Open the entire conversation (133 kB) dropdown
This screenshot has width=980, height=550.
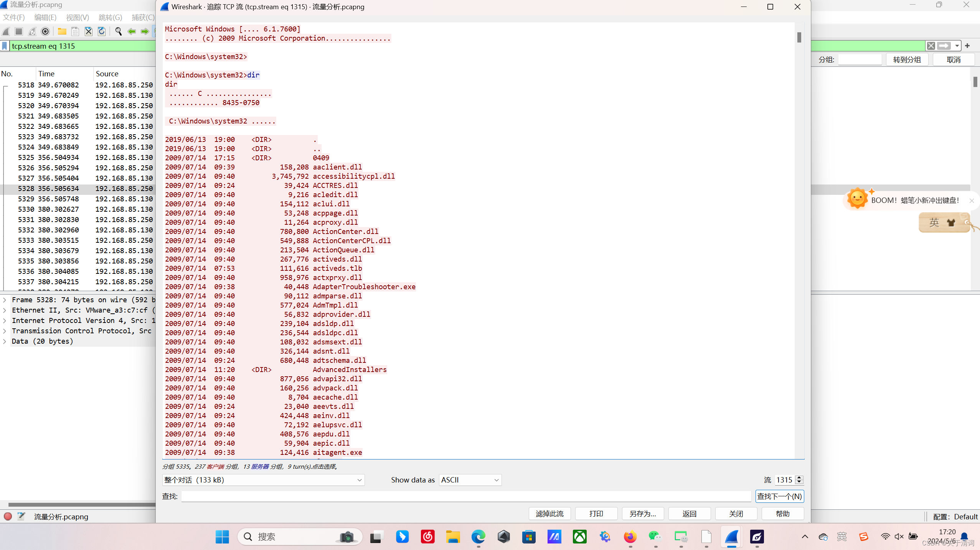click(x=263, y=480)
